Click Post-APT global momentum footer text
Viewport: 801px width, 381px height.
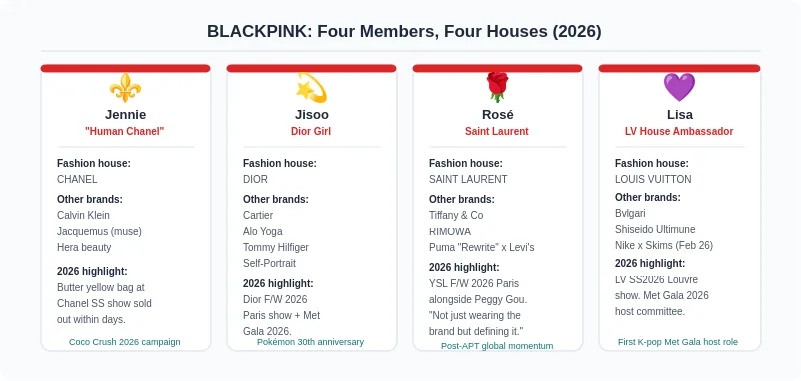(497, 346)
